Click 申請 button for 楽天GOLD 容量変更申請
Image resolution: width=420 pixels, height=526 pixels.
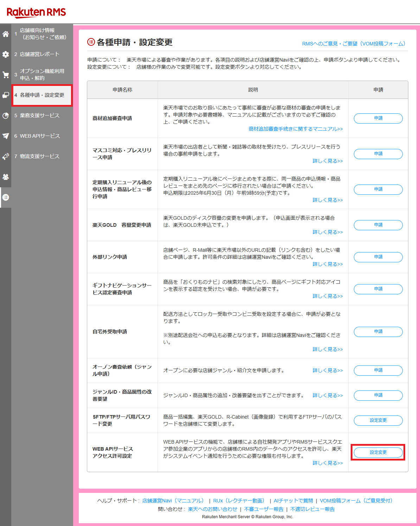(378, 225)
